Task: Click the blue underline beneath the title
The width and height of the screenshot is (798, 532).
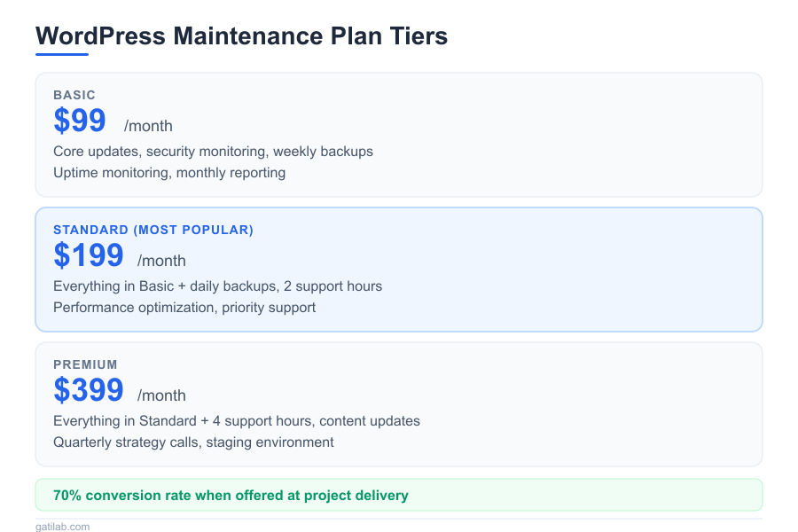Action: [62, 54]
